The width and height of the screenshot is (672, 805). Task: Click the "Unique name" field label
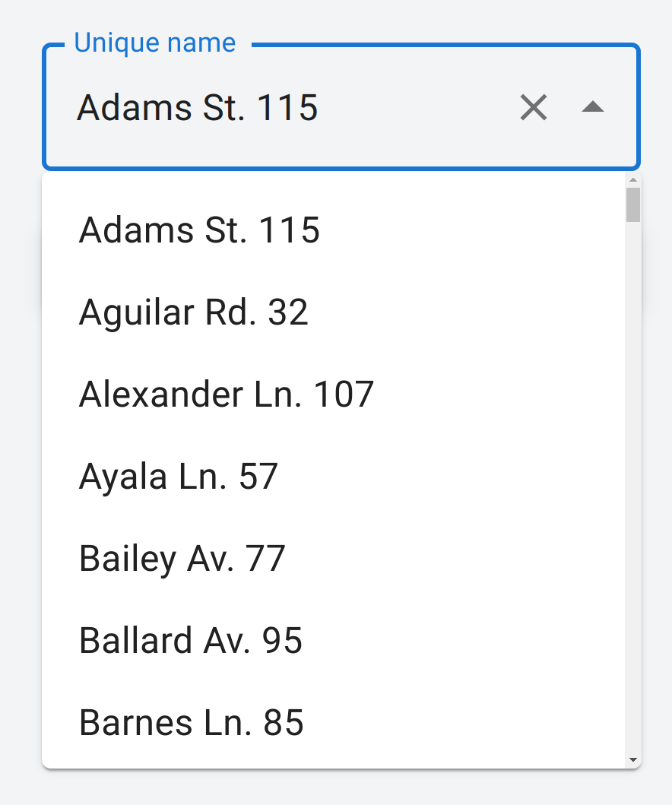(155, 43)
